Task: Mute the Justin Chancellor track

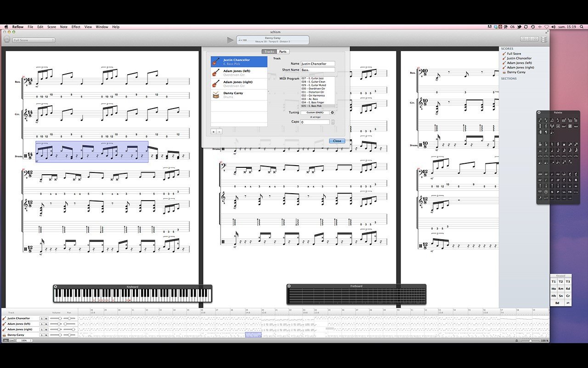Action: pos(46,318)
